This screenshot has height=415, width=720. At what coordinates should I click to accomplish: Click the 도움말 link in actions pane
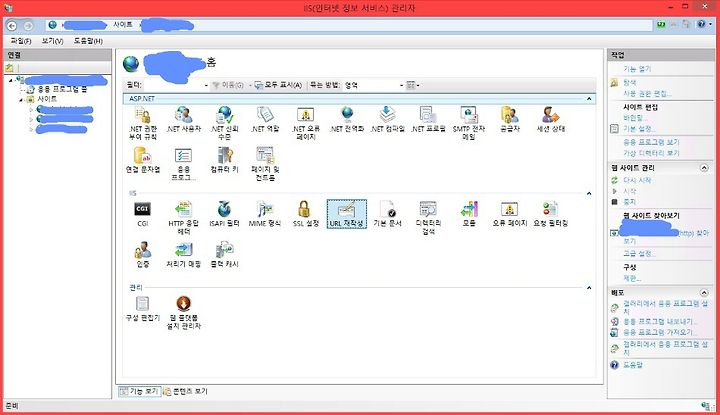tap(633, 365)
